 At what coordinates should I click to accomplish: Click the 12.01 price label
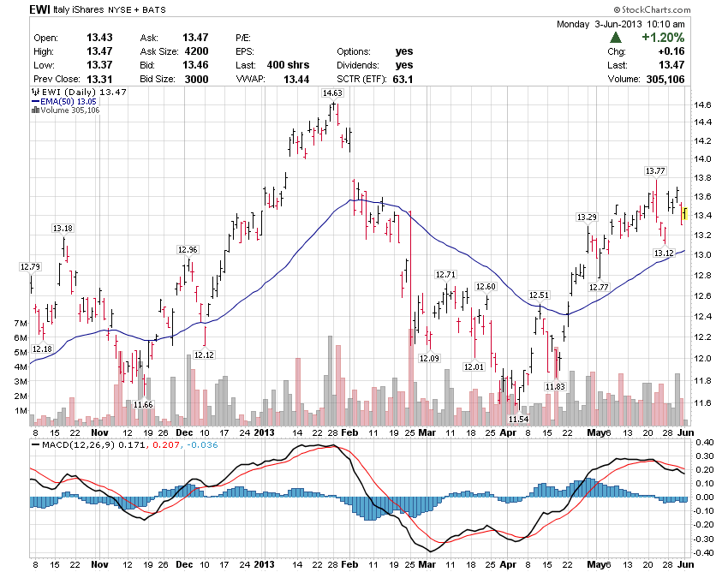pyautogui.click(x=474, y=366)
